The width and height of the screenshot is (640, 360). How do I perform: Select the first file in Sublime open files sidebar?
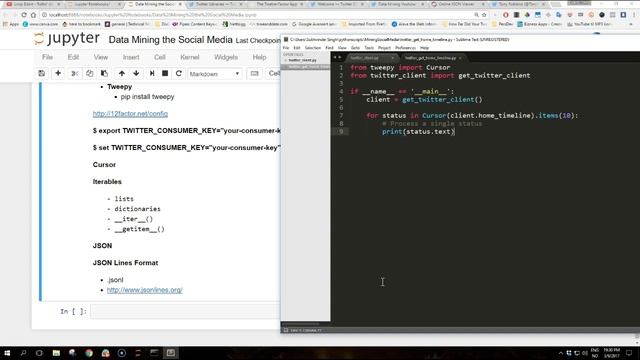302,60
